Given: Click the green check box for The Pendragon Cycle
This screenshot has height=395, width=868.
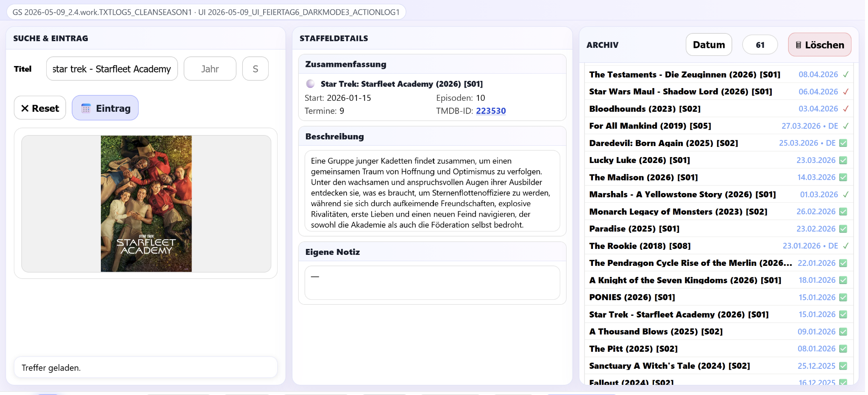Looking at the screenshot, I should 843,263.
